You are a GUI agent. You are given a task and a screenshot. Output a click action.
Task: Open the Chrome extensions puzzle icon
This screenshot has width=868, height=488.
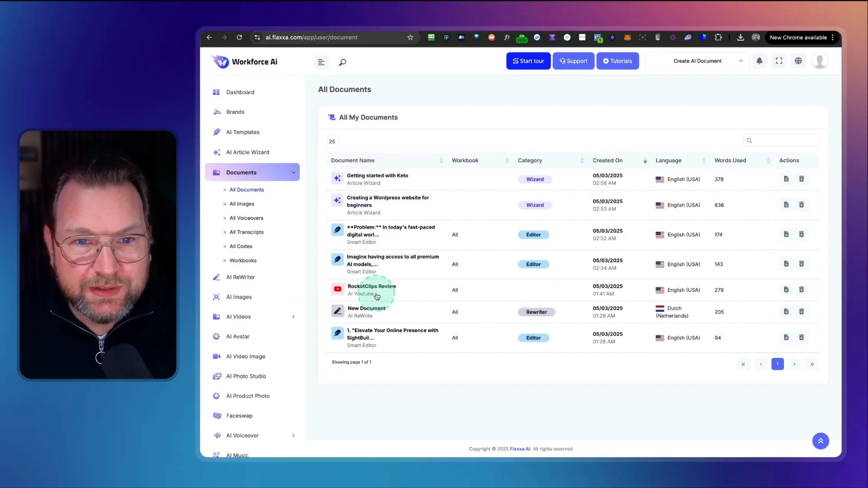click(718, 37)
